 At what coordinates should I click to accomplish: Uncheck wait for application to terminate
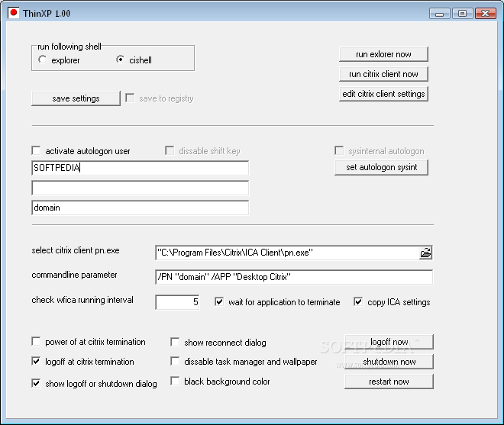tap(219, 302)
